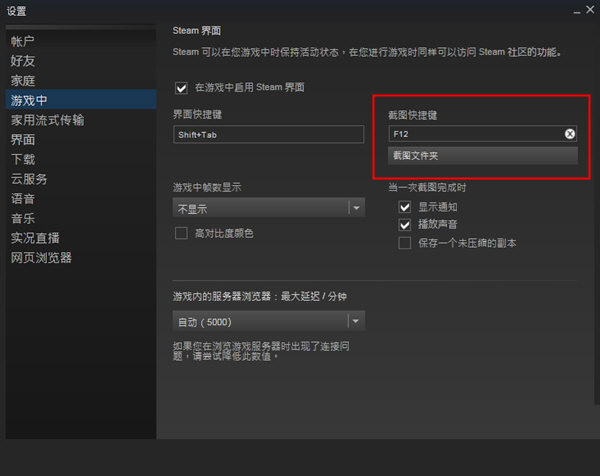Open the 自动 (5000) max ping dropdown
The image size is (600, 476).
[269, 321]
